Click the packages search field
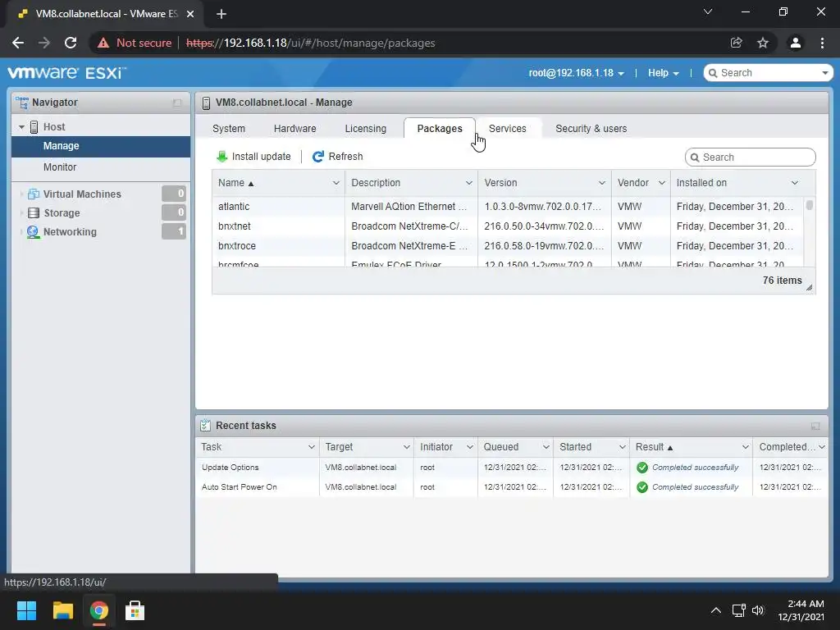This screenshot has height=630, width=840. [x=750, y=157]
